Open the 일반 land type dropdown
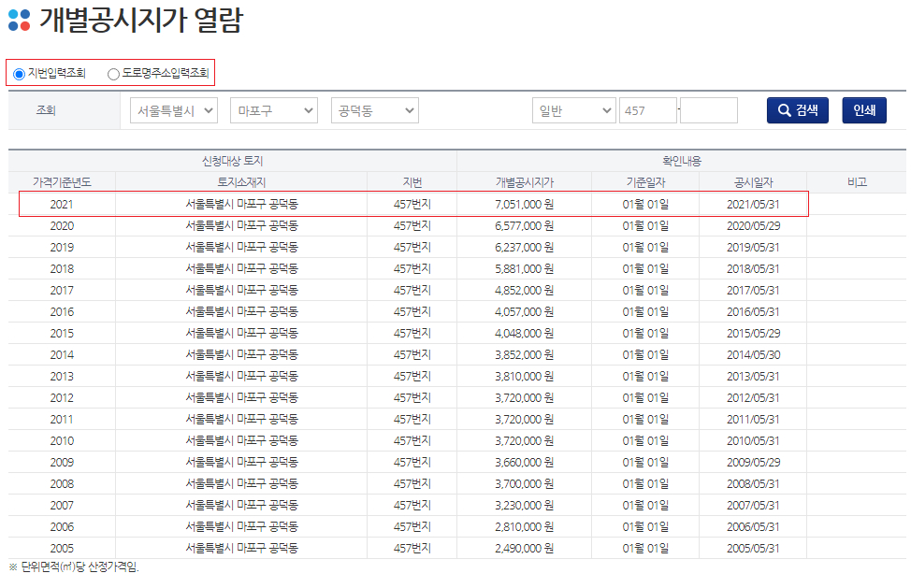Image resolution: width=911 pixels, height=588 pixels. (574, 110)
